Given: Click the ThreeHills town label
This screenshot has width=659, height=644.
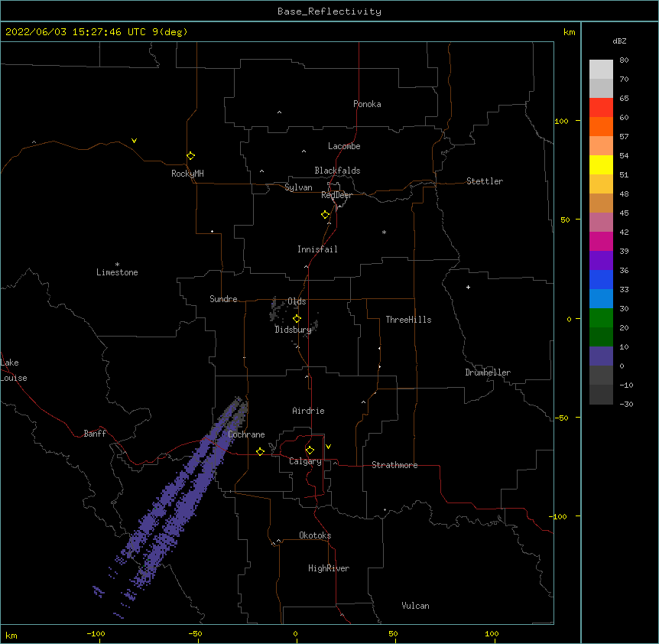Looking at the screenshot, I should pyautogui.click(x=408, y=320).
